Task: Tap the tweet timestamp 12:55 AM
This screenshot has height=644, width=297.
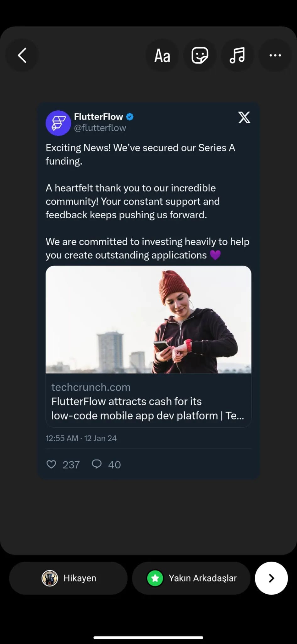Action: click(x=62, y=438)
